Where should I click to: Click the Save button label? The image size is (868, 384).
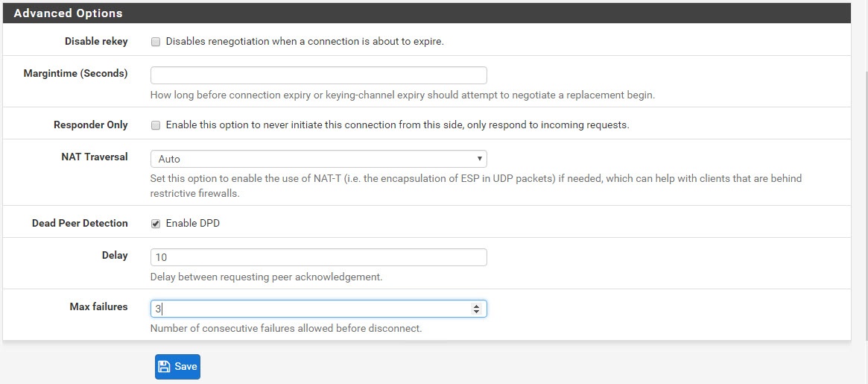point(186,366)
